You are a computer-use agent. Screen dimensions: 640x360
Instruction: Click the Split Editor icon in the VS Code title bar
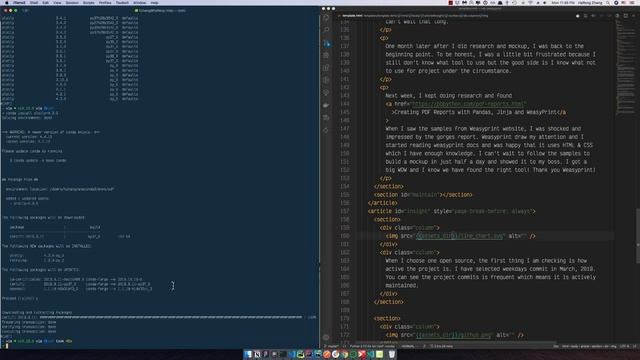tap(626, 16)
